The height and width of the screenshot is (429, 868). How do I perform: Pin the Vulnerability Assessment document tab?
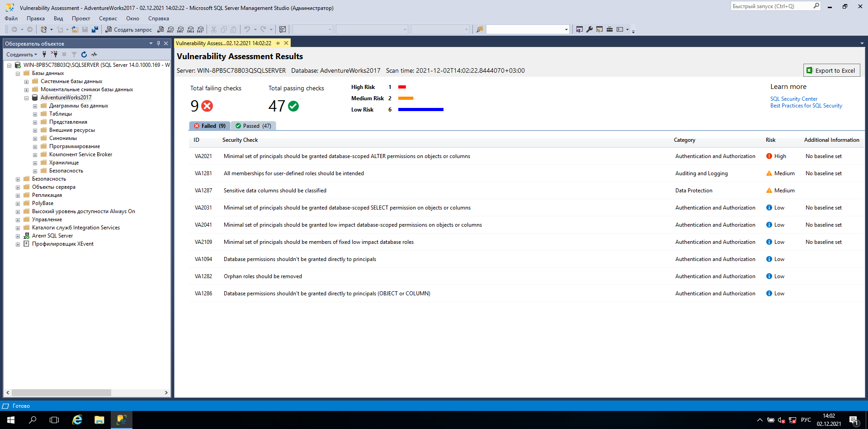[278, 43]
